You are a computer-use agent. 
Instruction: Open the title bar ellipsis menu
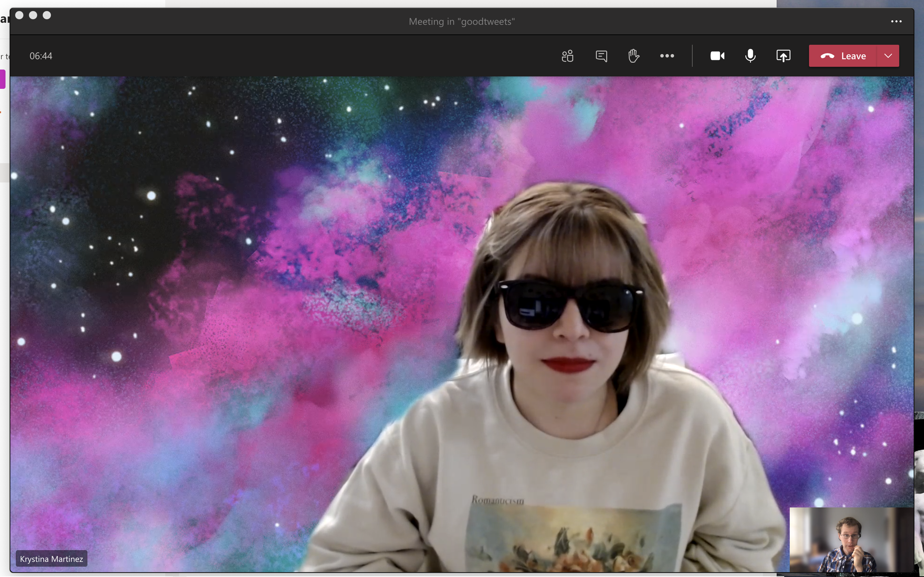(896, 21)
